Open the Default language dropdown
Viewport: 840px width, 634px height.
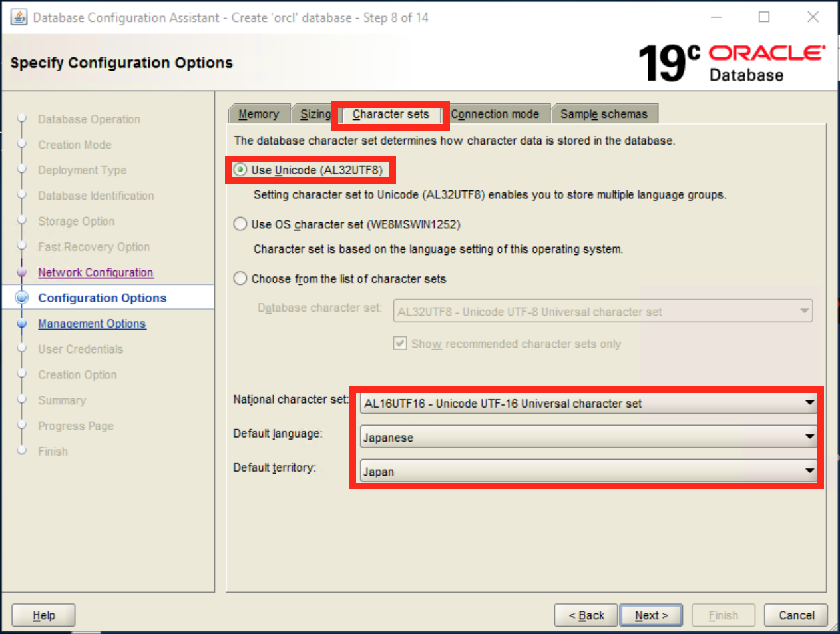click(588, 438)
